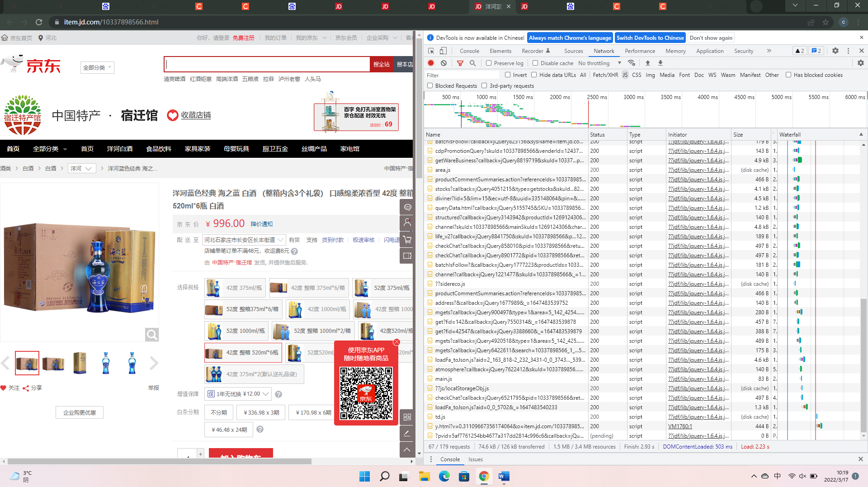Click Always match Chrome's language
The width and height of the screenshot is (868, 487).
(x=570, y=38)
